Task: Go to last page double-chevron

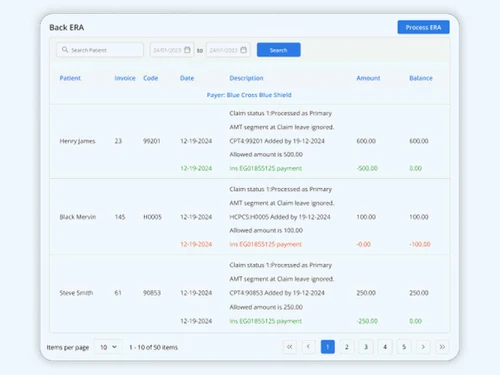Action: point(442,347)
